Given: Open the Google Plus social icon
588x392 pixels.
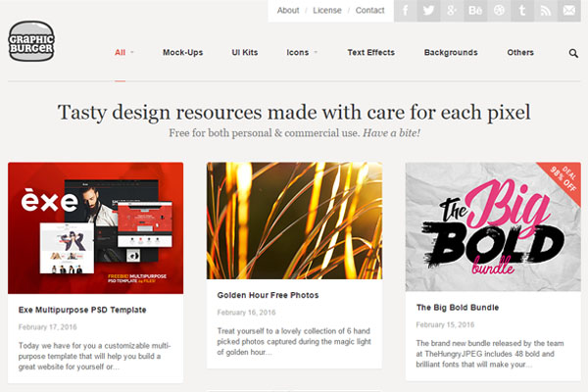Looking at the screenshot, I should coord(452,11).
